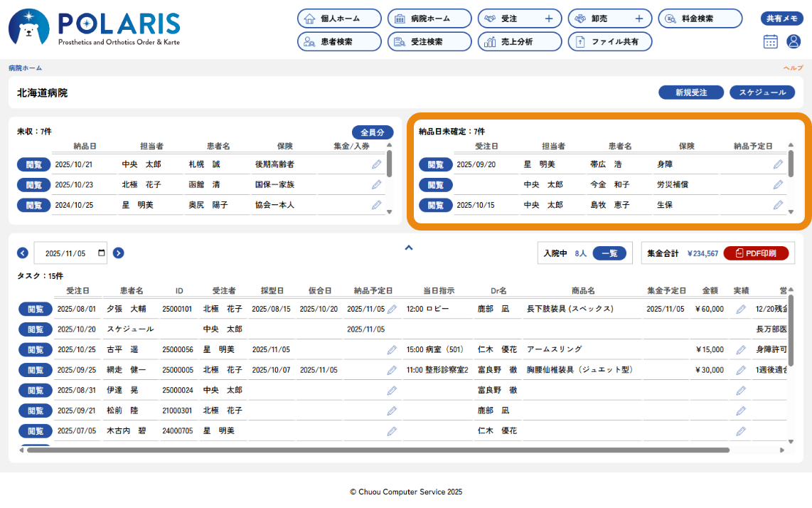
Task: Collapse upper panels with chevron up
Action: click(x=408, y=248)
